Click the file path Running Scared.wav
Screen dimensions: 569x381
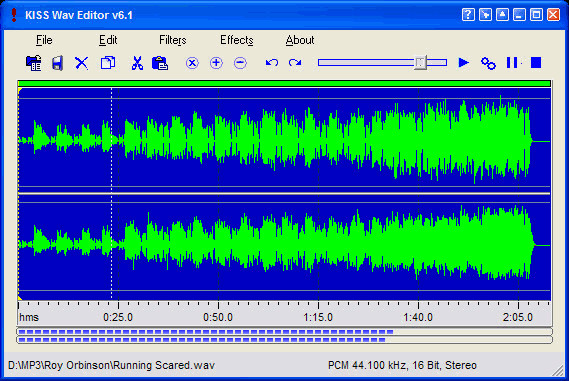click(x=111, y=365)
